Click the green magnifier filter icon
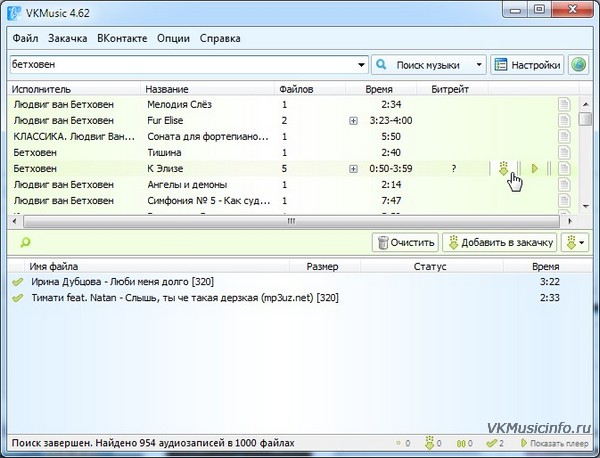The image size is (600, 458). 25,242
